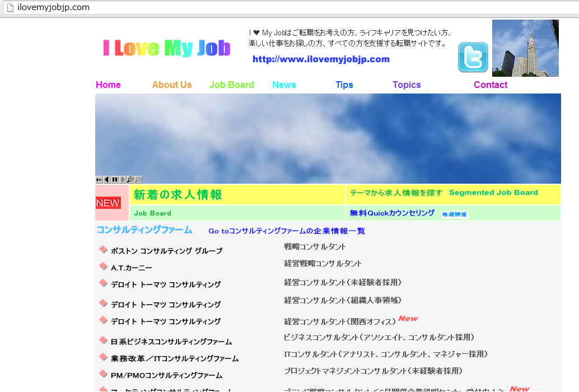Click the 毎週開催 badge
Image resolution: width=579 pixels, height=392 pixels.
click(455, 214)
